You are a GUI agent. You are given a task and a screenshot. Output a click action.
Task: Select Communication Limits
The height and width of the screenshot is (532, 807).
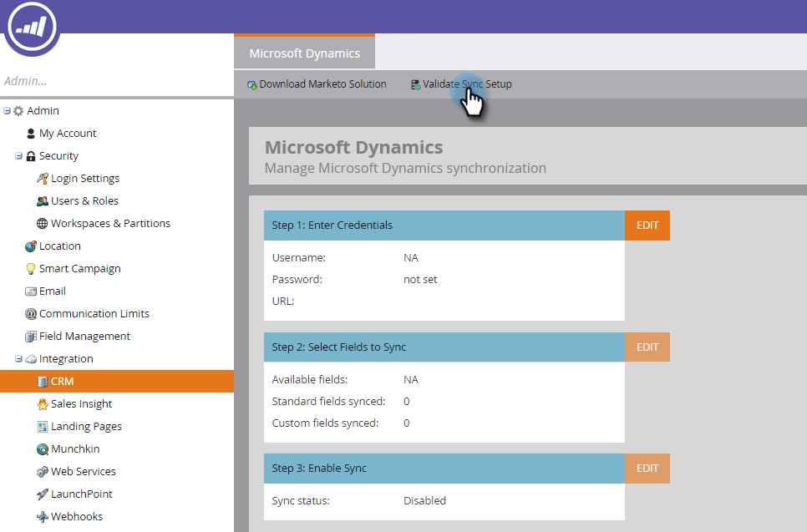[x=94, y=314]
